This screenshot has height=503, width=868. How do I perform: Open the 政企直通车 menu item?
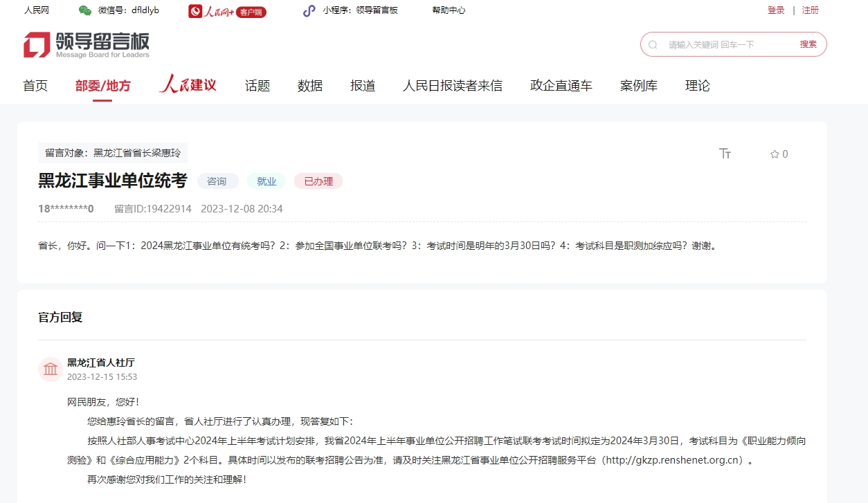[561, 85]
